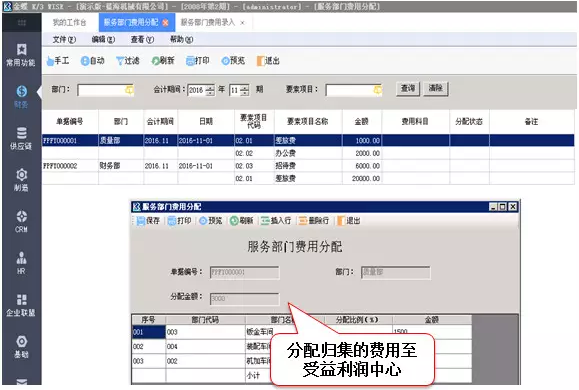Click the 分配比例(%) column header

click(x=357, y=319)
